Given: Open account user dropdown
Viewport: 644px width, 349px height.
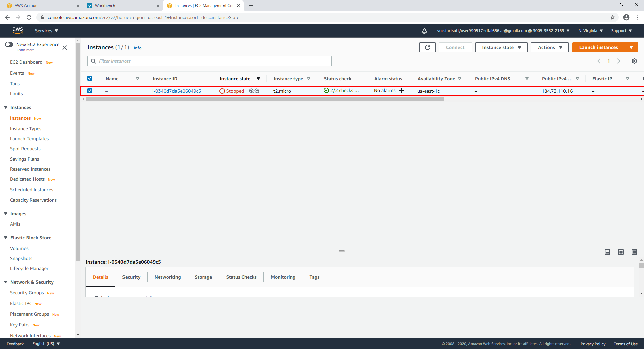Looking at the screenshot, I should [x=503, y=31].
